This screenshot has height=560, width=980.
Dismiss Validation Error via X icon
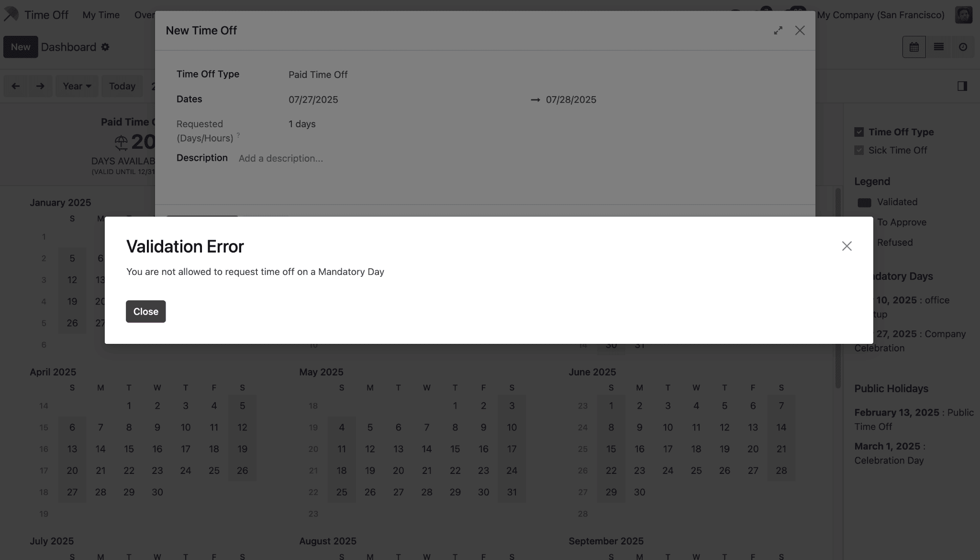pyautogui.click(x=846, y=246)
